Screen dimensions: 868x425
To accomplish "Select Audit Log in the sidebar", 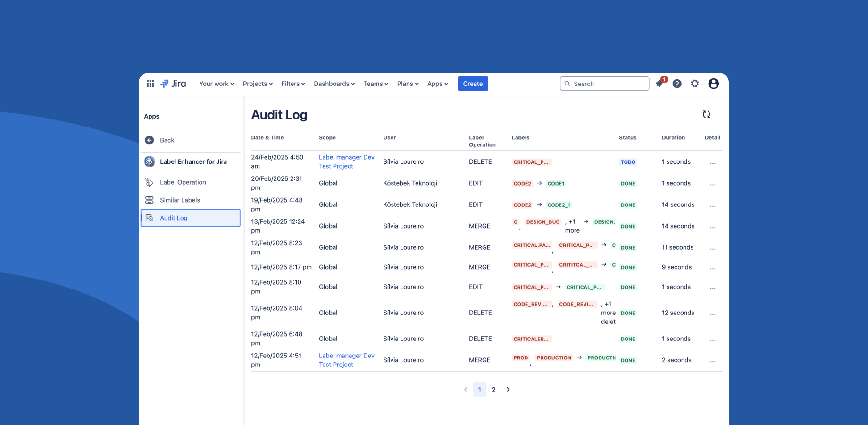I will (x=191, y=218).
